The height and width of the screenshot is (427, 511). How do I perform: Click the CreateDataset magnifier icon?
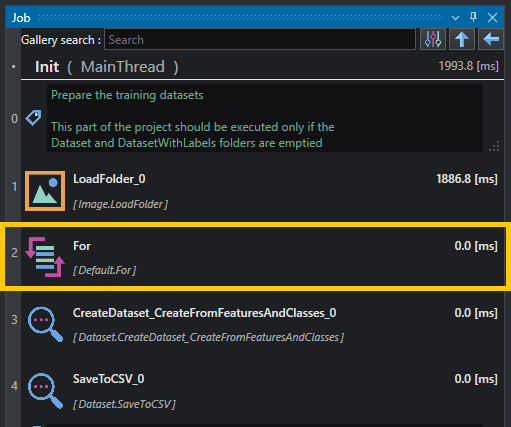45,324
